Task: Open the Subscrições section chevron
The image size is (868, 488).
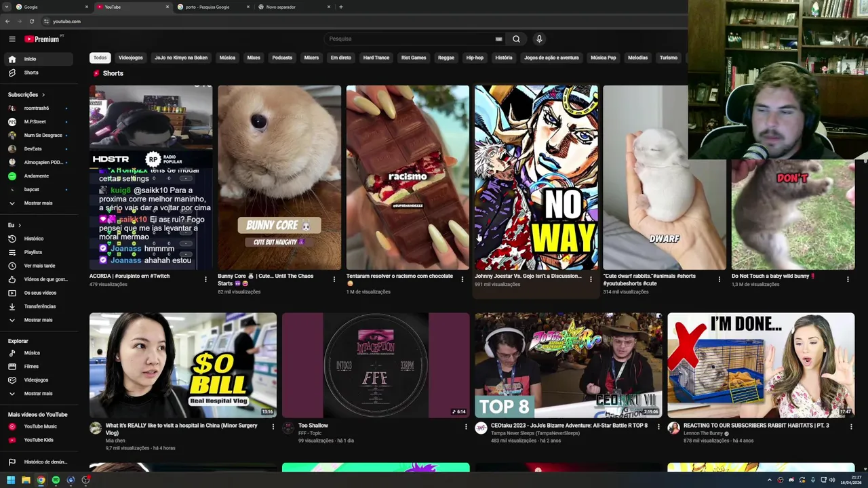Action: coord(43,95)
